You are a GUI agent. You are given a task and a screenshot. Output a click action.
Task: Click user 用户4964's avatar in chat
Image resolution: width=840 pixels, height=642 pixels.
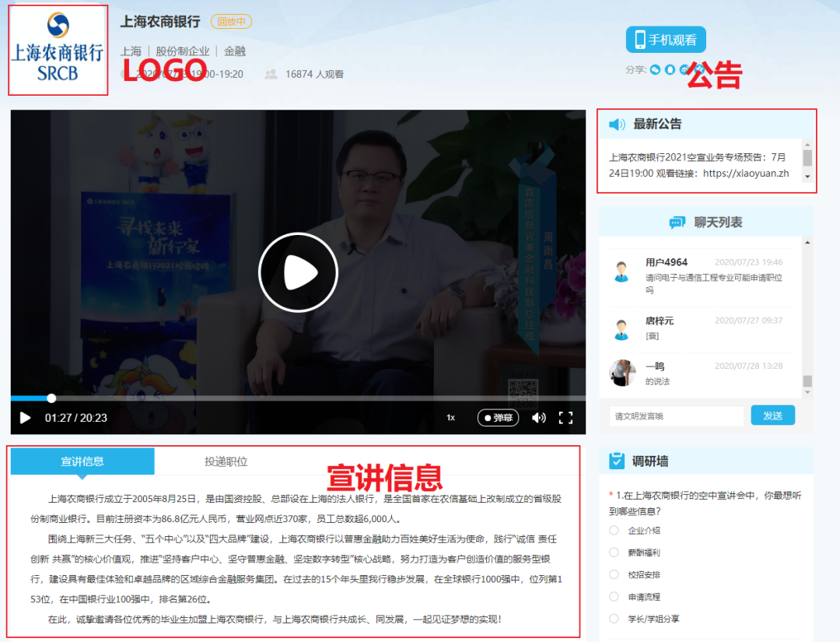point(621,272)
